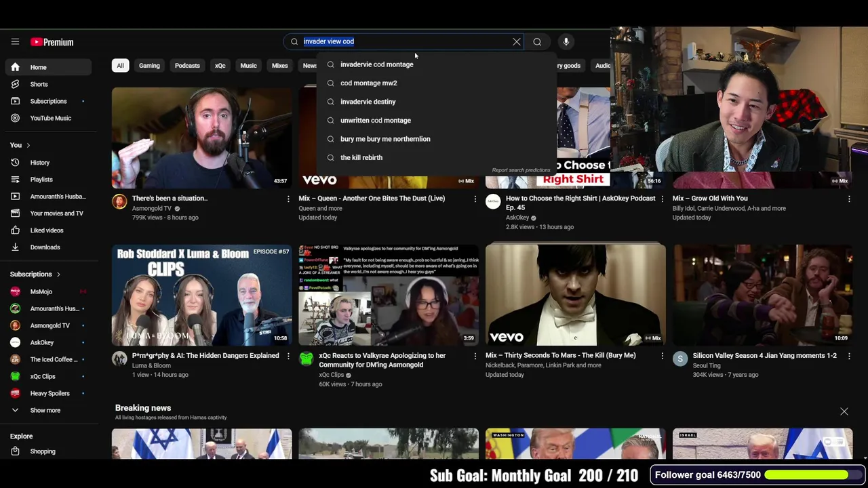Image resolution: width=868 pixels, height=488 pixels.
Task: Click the YouTube Premium logo
Action: 52,42
